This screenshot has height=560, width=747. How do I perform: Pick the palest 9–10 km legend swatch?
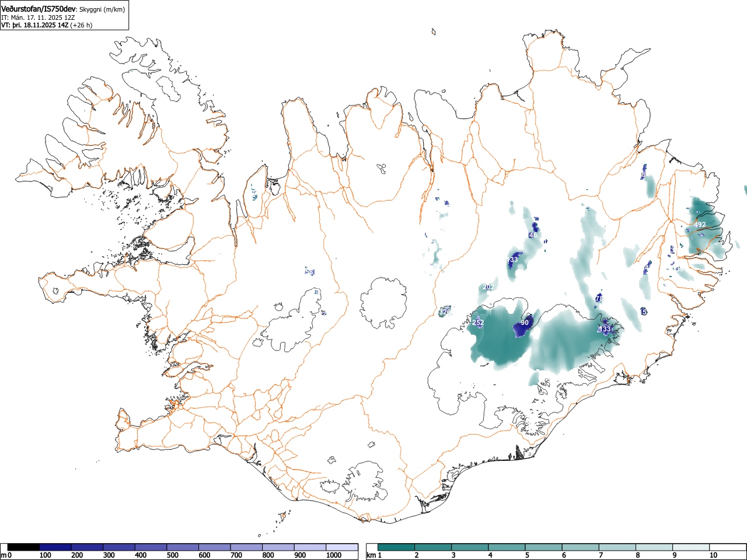(691, 547)
